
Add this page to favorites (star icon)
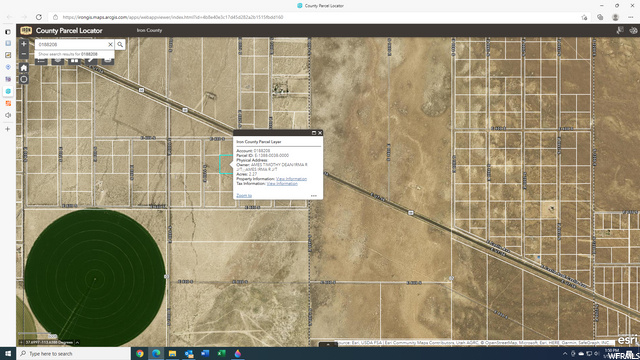pyautogui.click(x=584, y=17)
